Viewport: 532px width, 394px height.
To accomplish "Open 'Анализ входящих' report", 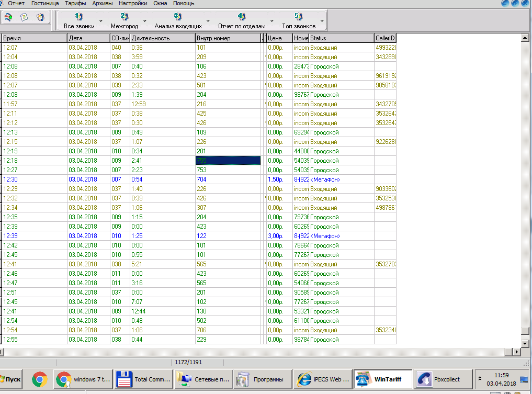I will click(178, 21).
